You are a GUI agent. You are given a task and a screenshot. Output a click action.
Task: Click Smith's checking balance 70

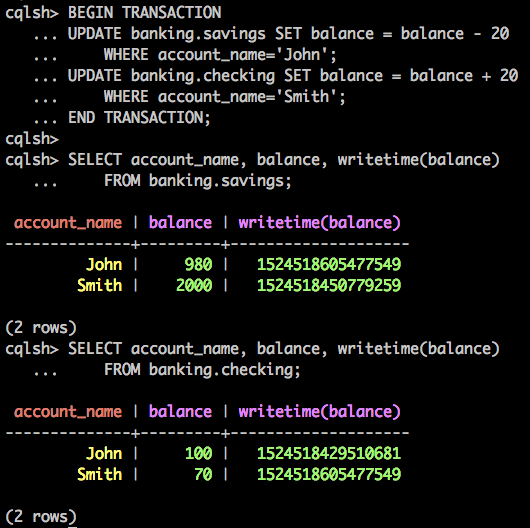203,474
